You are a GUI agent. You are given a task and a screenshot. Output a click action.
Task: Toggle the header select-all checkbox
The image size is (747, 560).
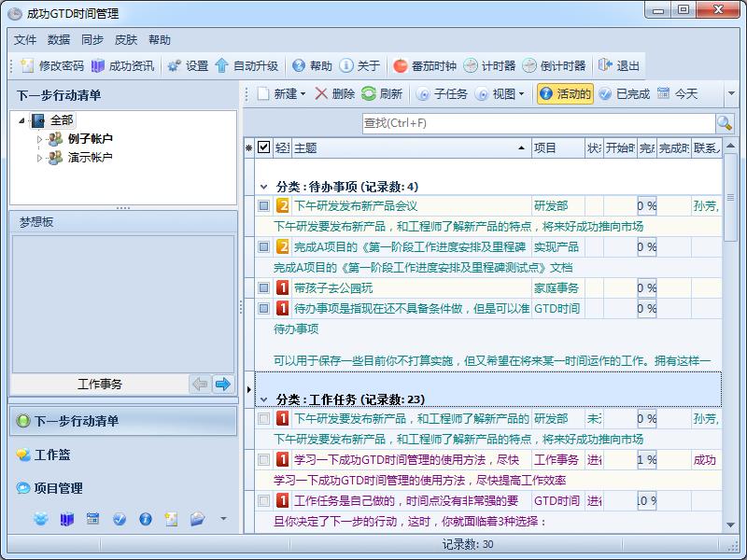click(x=264, y=147)
